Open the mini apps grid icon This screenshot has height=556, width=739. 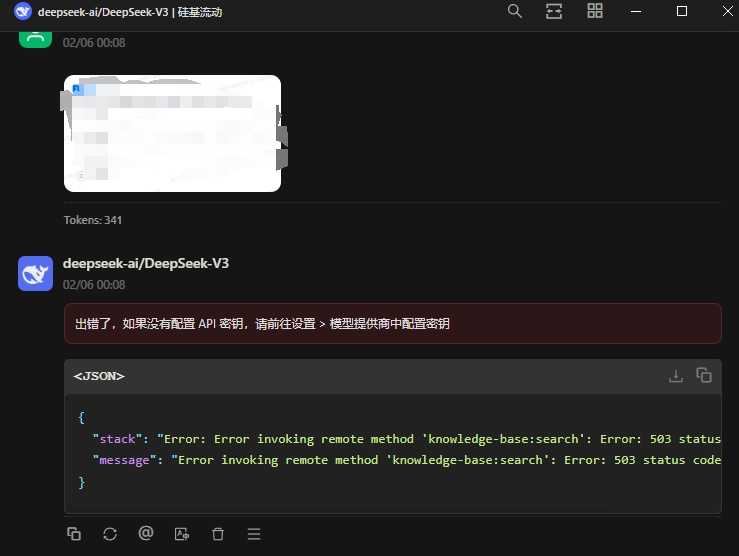click(x=595, y=11)
